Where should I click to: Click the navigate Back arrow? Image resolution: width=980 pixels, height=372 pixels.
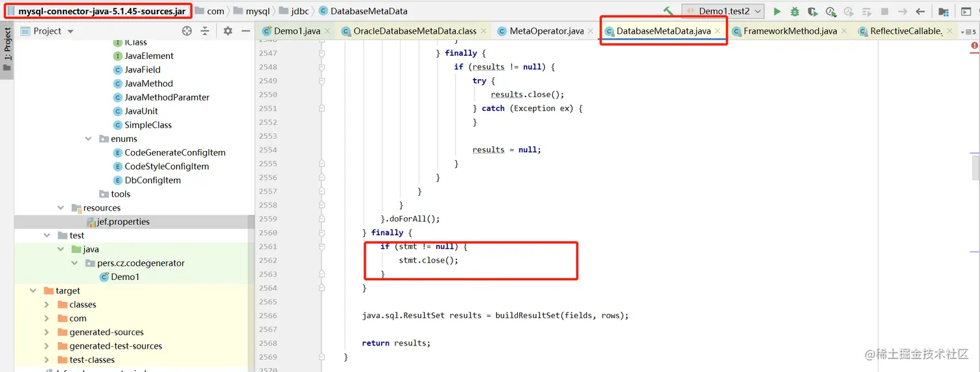click(x=920, y=12)
